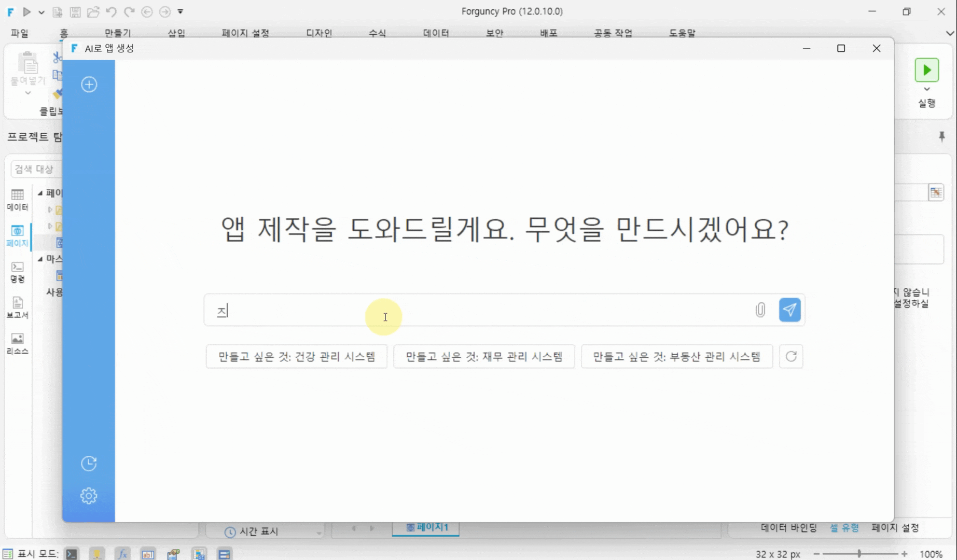957x560 pixels.
Task: Open the 보고서 panel in the left sidebar
Action: pyautogui.click(x=18, y=308)
